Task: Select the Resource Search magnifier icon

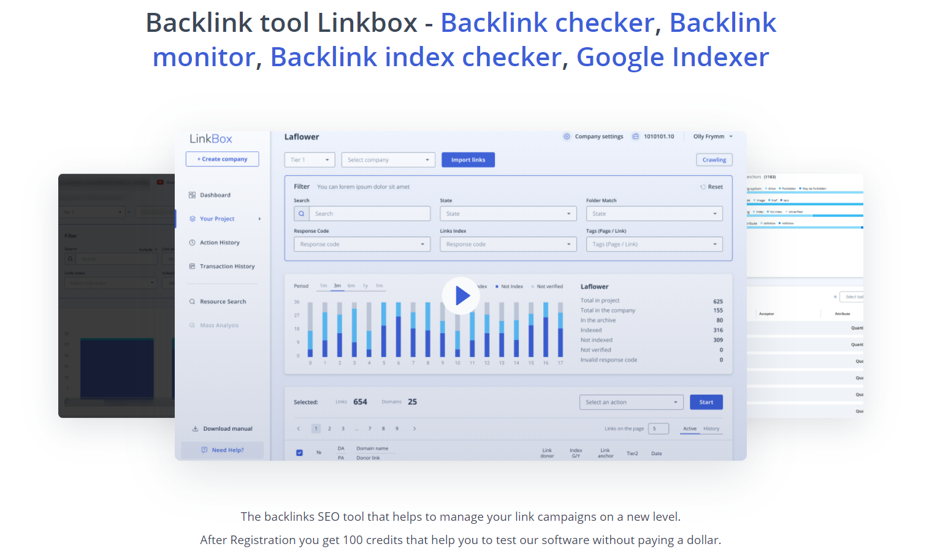Action: (193, 301)
